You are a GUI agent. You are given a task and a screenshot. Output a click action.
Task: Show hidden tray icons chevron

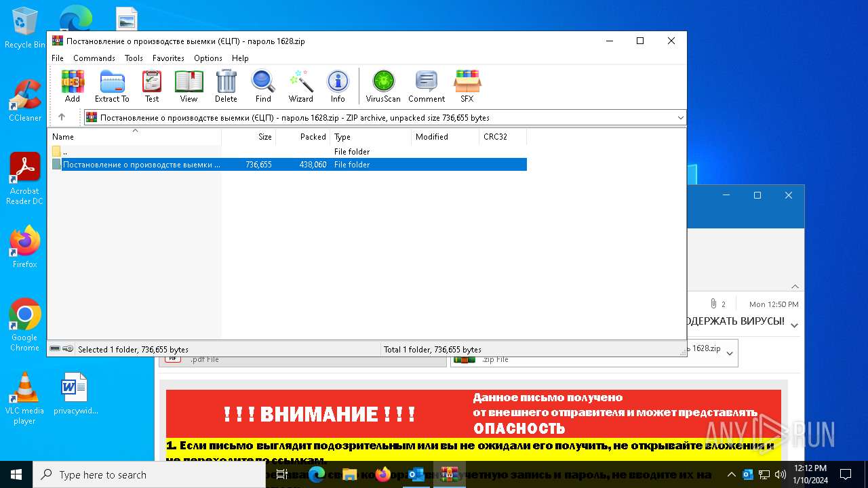coord(731,474)
